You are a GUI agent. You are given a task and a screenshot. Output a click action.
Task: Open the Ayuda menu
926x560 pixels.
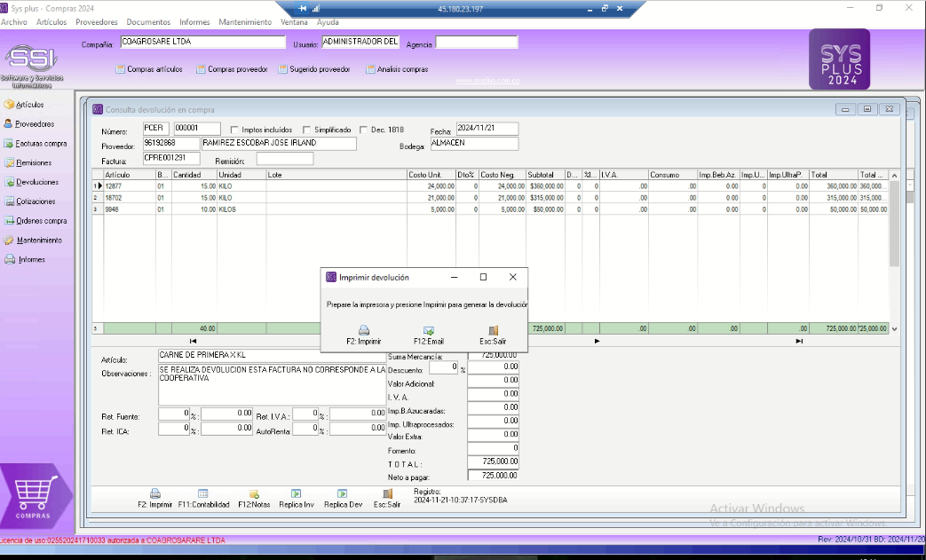pyautogui.click(x=328, y=22)
